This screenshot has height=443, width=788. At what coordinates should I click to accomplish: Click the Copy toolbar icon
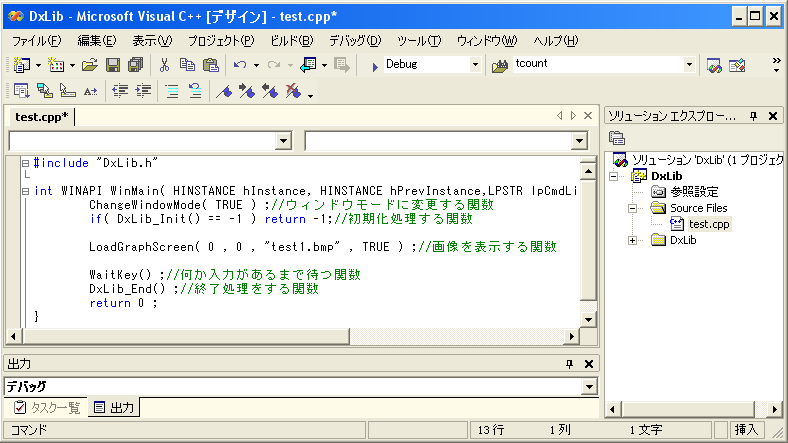pyautogui.click(x=187, y=65)
